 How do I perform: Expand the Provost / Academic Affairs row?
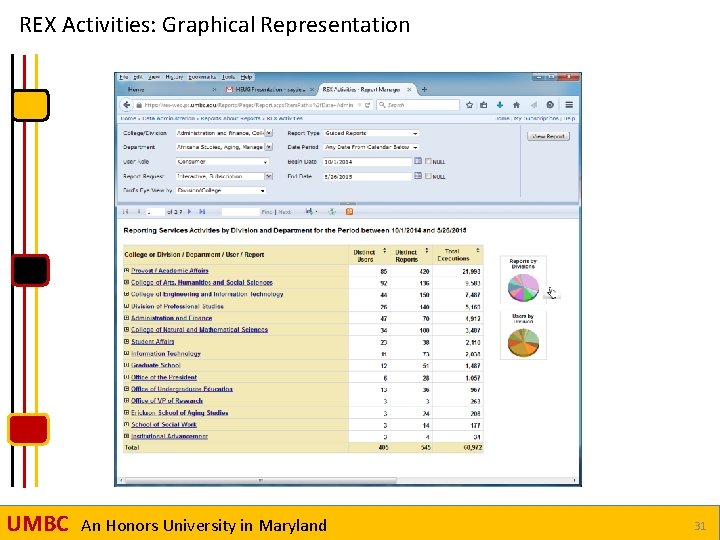pos(127,270)
